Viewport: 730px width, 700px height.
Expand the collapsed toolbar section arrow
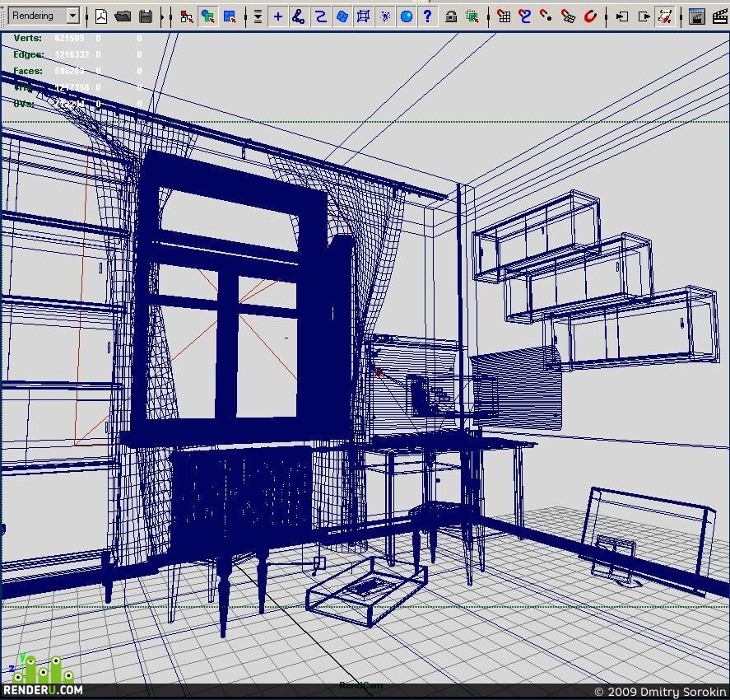click(x=162, y=16)
